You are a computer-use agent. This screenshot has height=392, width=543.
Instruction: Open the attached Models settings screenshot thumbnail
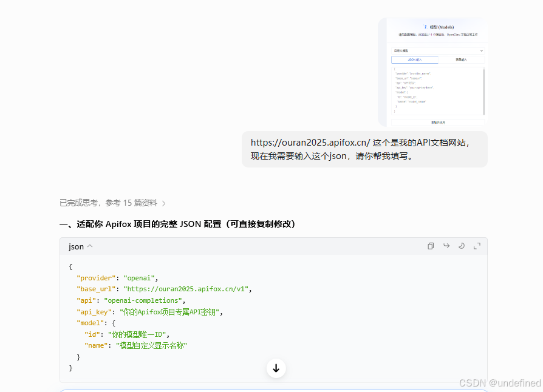pyautogui.click(x=433, y=72)
